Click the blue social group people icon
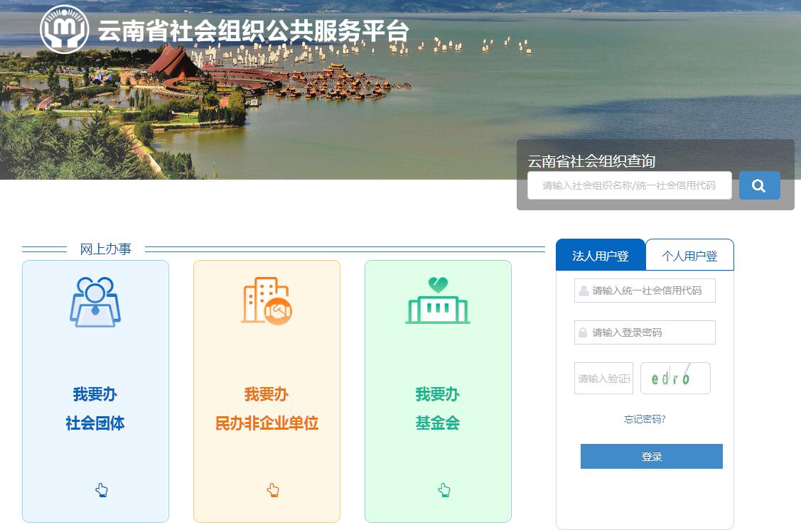 95,302
